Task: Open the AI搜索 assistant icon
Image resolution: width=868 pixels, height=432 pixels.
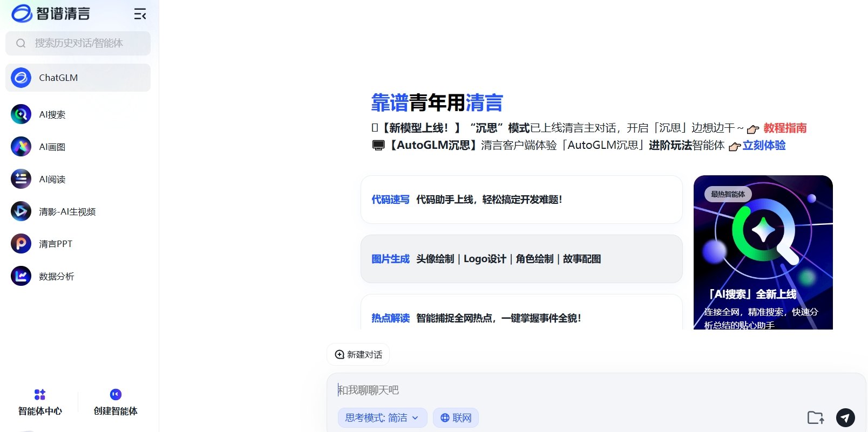Action: [21, 114]
